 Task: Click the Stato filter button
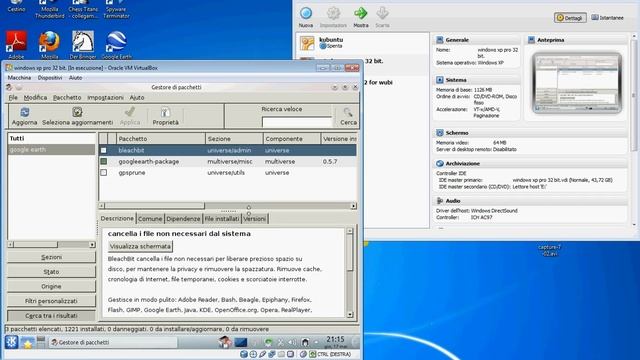tap(51, 272)
